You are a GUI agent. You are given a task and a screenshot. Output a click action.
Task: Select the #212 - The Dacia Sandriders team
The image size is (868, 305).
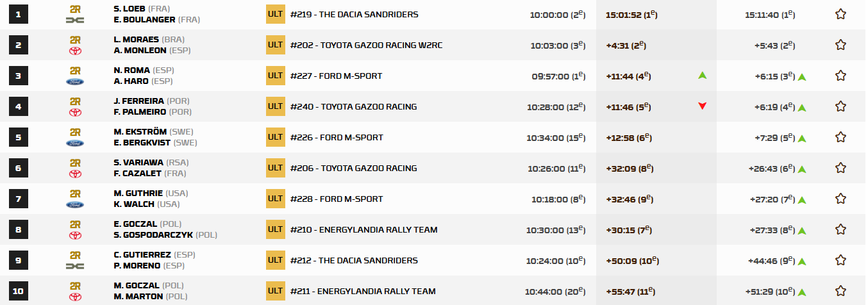tap(354, 260)
